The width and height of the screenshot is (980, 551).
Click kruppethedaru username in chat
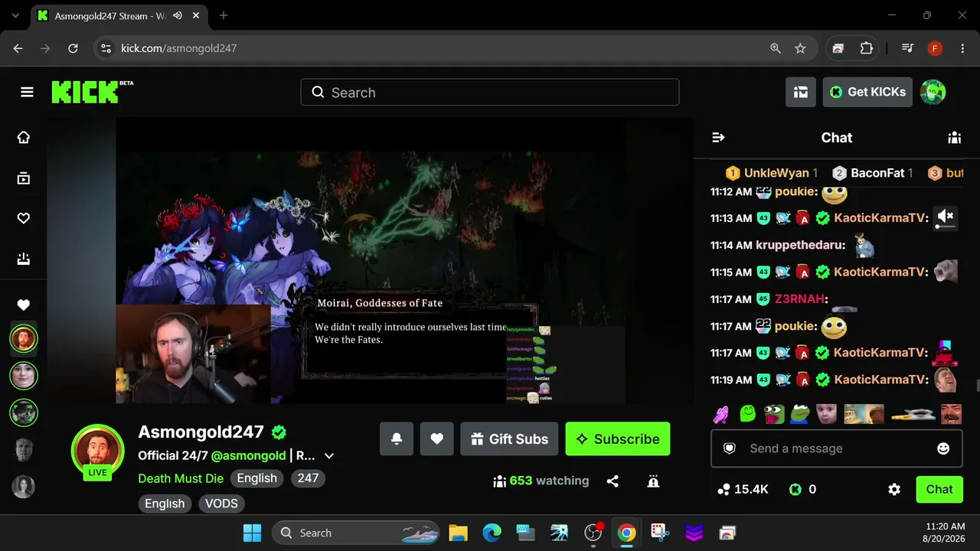pyautogui.click(x=801, y=245)
